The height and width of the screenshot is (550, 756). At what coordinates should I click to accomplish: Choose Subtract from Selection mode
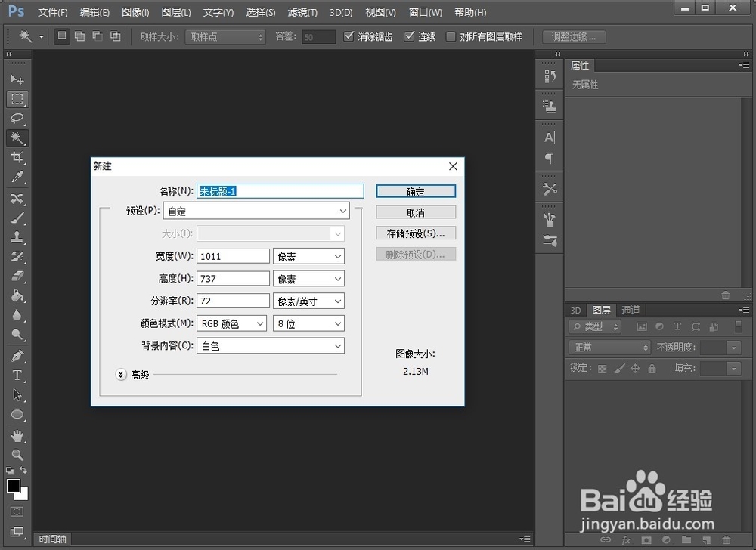pyautogui.click(x=98, y=36)
